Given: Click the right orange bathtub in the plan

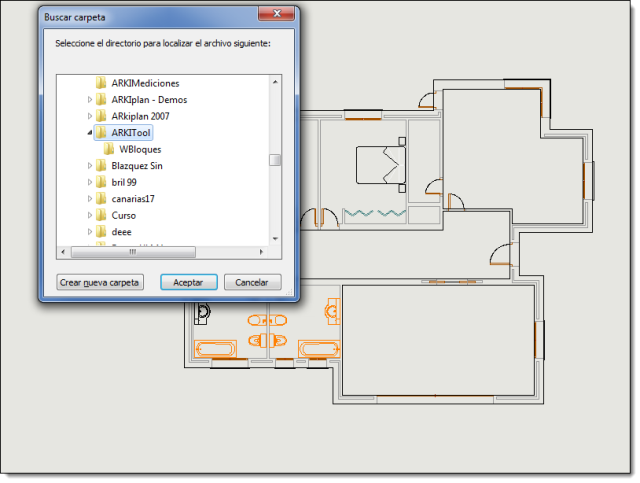Looking at the screenshot, I should tap(319, 349).
